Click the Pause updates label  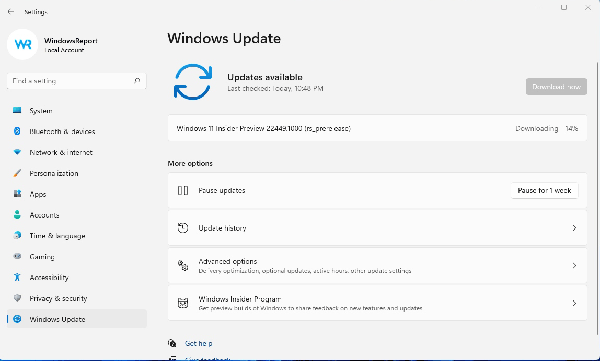tap(222, 190)
